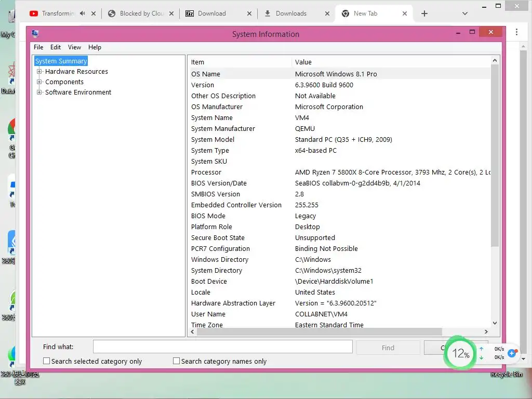Screen dimensions: 532x399
Task: Click the Chrome icon on New Tab
Action: [x=345, y=14]
